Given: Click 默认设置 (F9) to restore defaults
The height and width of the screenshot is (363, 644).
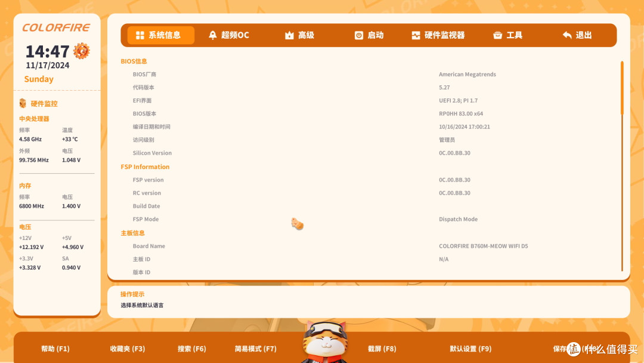Looking at the screenshot, I should [470, 349].
